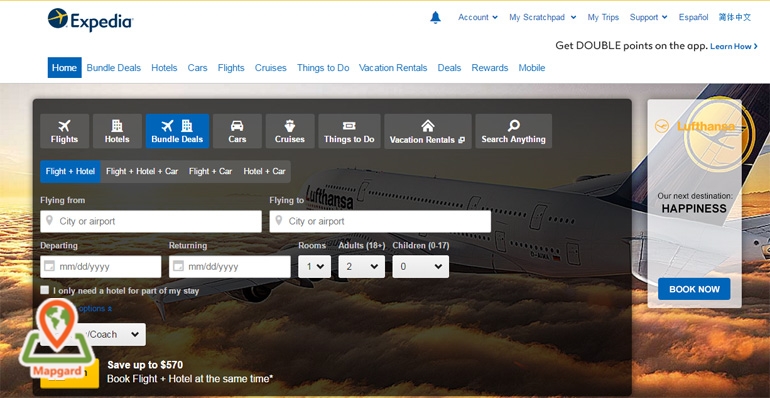
Task: Open Rewards in main navigation
Action: (490, 68)
